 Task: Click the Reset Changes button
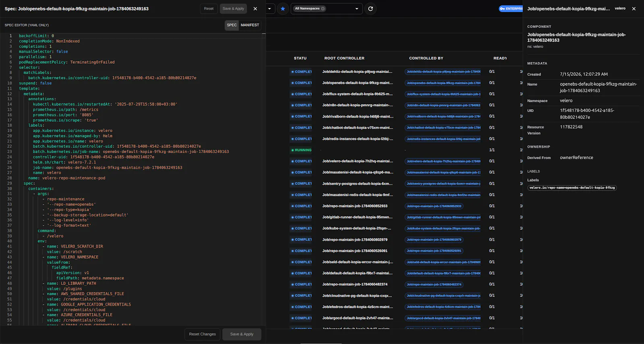(x=202, y=334)
